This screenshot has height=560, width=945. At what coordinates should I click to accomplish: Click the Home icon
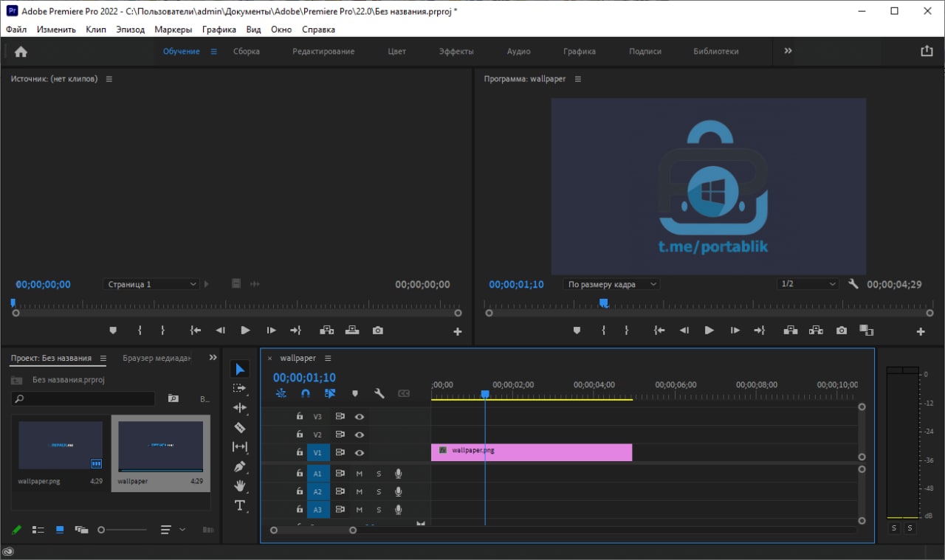[x=21, y=52]
